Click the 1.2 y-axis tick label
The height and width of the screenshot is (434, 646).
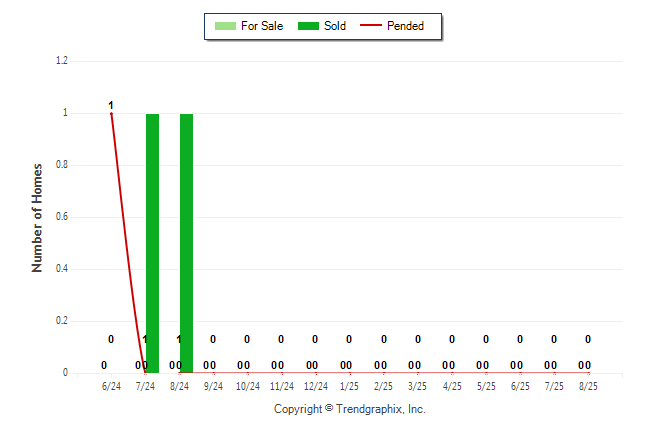click(62, 61)
